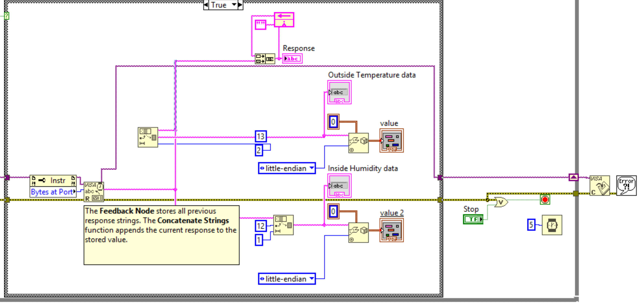Select the wait constant 5
This screenshot has height=306, width=644.
point(531,225)
